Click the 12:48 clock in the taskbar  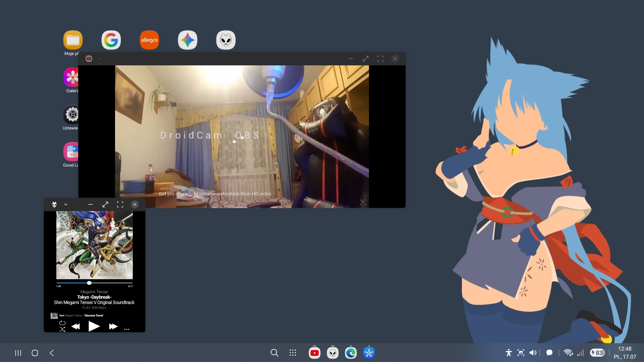tap(625, 349)
